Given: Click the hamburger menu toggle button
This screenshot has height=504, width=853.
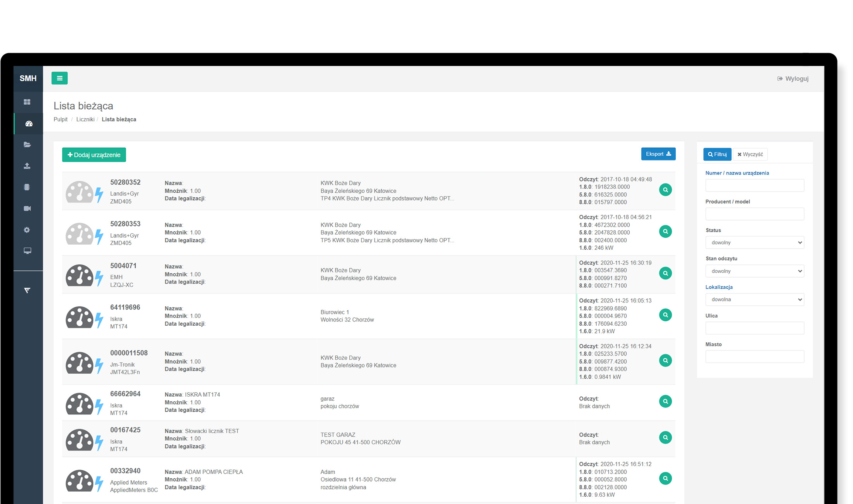Looking at the screenshot, I should (x=59, y=78).
